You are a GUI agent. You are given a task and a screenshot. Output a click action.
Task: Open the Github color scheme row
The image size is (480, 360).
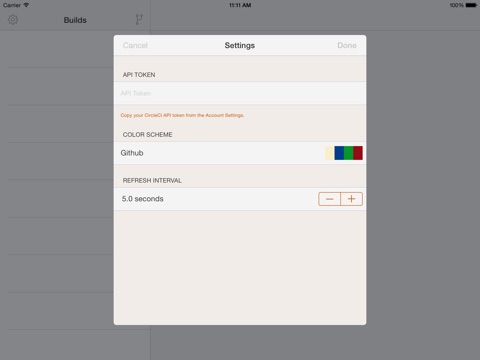(240, 153)
